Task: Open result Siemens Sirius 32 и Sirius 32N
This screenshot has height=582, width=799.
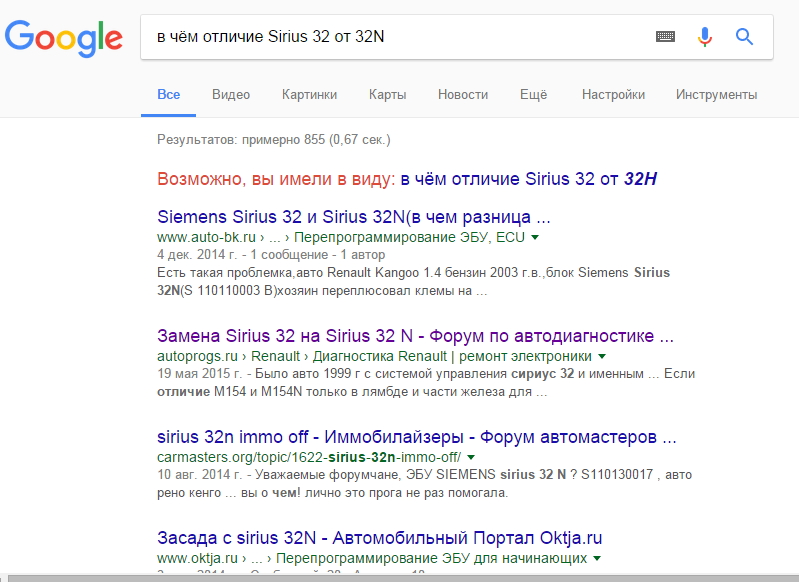Action: pyautogui.click(x=354, y=217)
